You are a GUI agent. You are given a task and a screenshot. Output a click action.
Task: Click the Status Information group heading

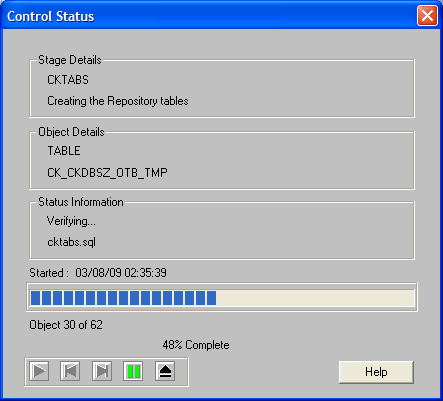81,202
